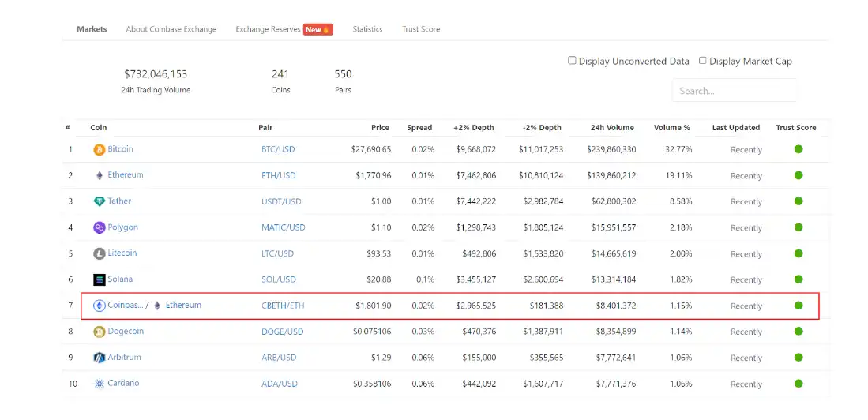Image resolution: width=868 pixels, height=420 pixels.
Task: Open the CBETH/ETH pair link
Action: tap(282, 306)
